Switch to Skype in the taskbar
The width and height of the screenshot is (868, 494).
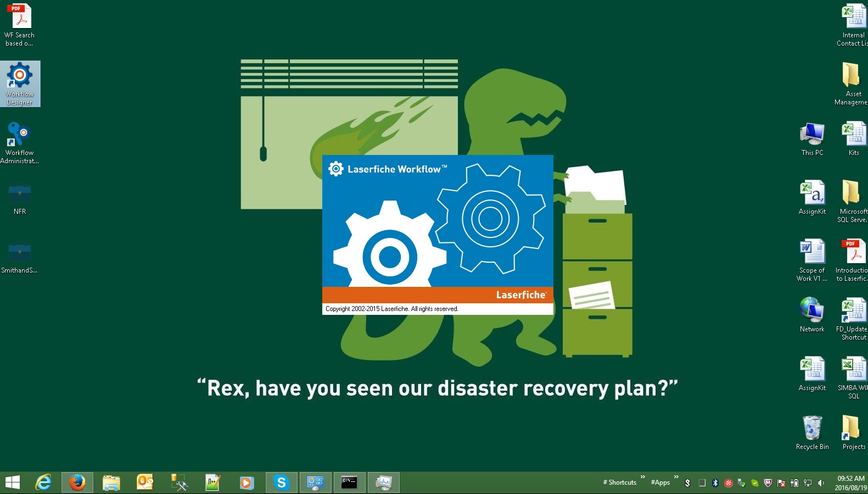(282, 482)
